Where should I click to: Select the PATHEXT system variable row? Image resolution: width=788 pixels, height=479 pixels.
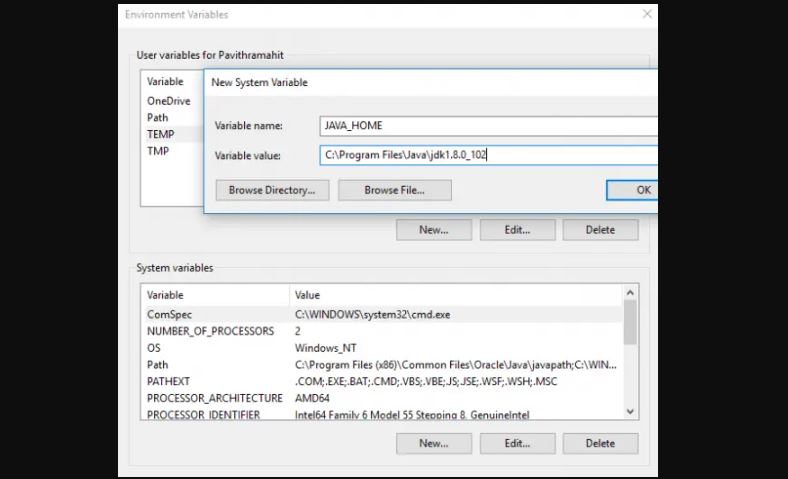(383, 381)
